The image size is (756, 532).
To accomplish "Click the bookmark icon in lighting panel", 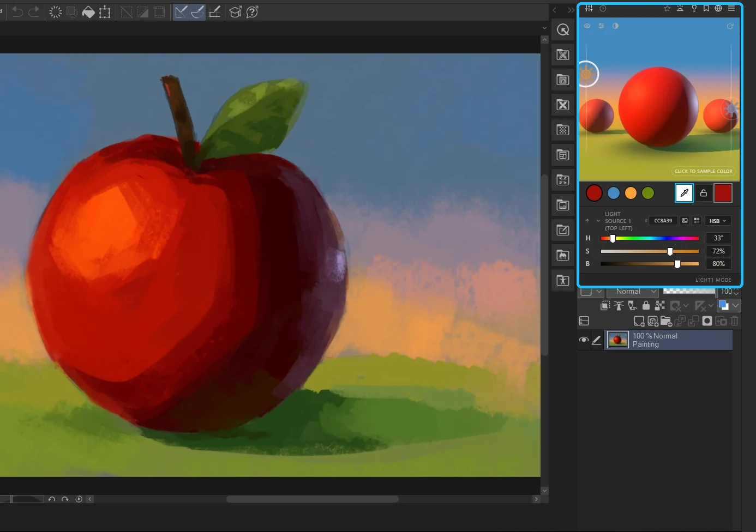I will 706,8.
